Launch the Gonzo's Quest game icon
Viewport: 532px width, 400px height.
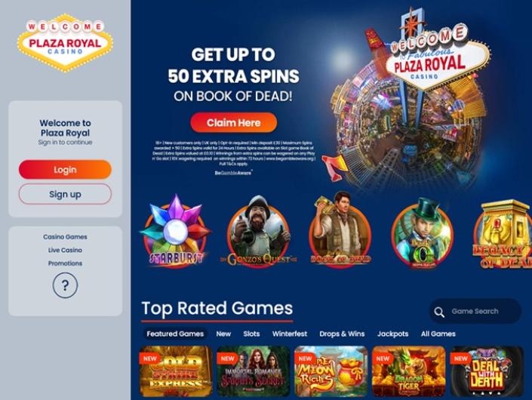[259, 232]
